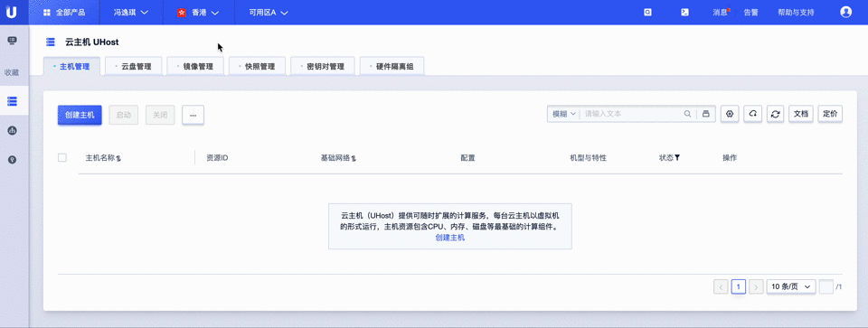Switch to the 快照管理 tab
This screenshot has height=328, width=868.
tap(258, 66)
